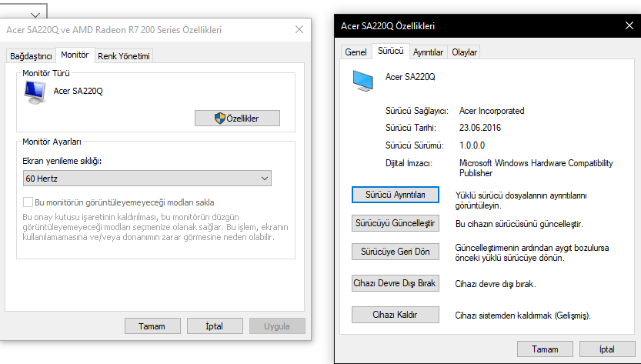
Task: Click Sürücüye Geri Dön button
Action: [x=396, y=252]
